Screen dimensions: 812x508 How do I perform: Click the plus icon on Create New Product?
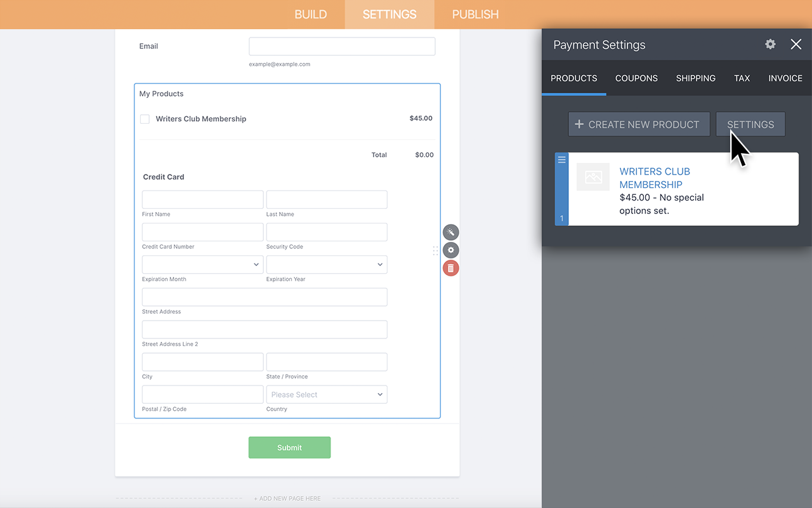click(x=579, y=124)
